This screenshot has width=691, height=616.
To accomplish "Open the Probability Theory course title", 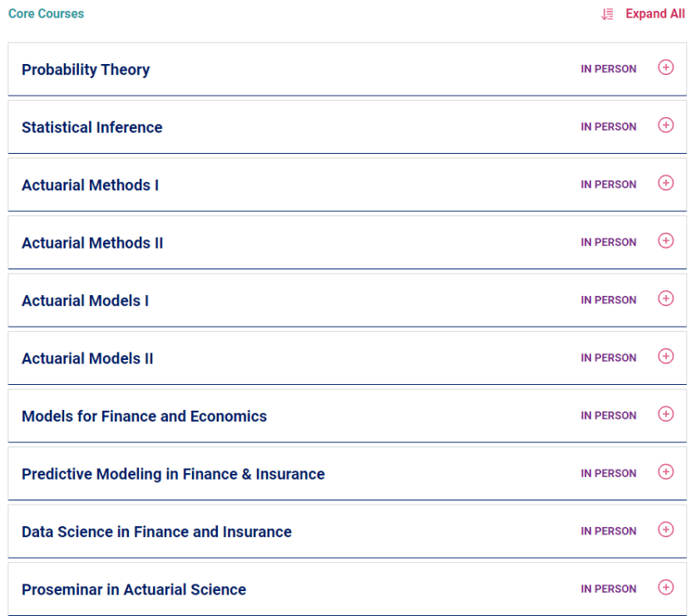I will tap(86, 70).
